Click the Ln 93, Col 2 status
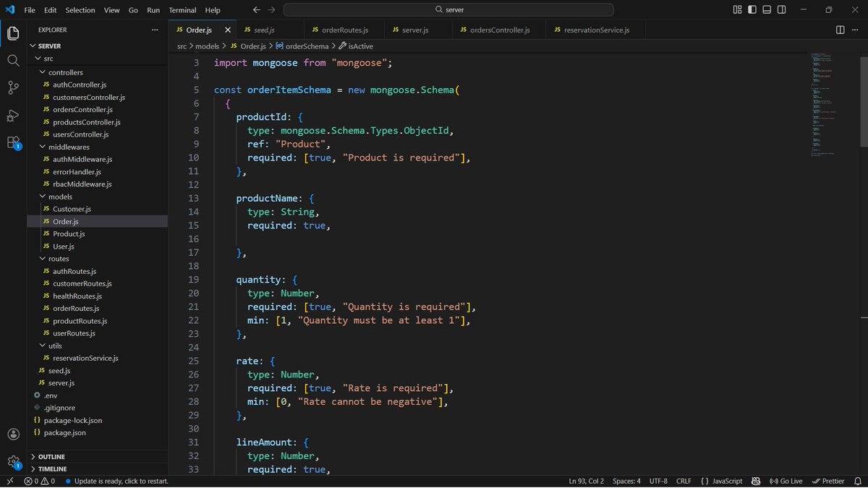 587,481
